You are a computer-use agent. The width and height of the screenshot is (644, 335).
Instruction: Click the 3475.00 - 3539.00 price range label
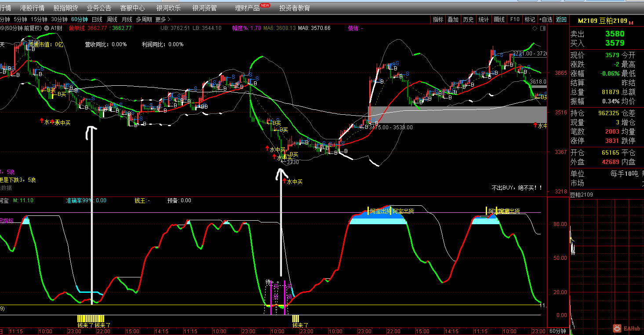click(x=391, y=127)
